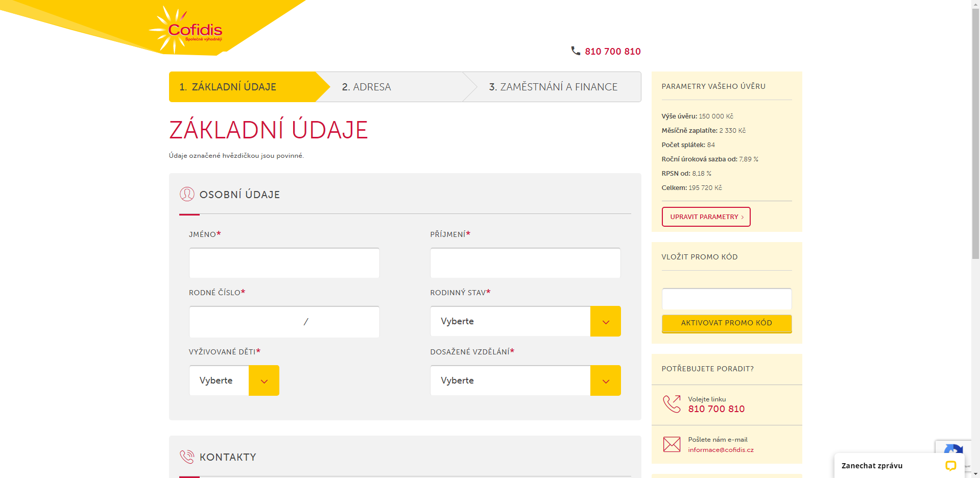
Task: Click 'RPSN od: 8,18 %' text
Action: (686, 173)
